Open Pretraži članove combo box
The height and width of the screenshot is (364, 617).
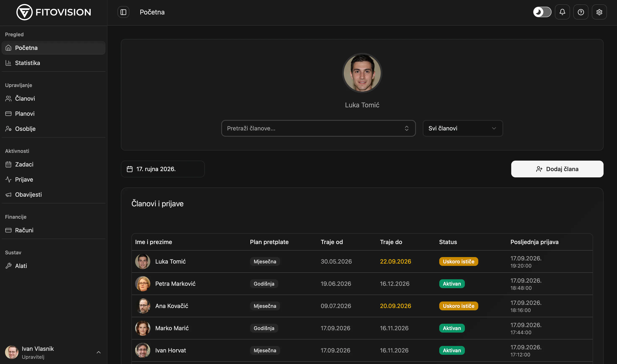pos(318,128)
